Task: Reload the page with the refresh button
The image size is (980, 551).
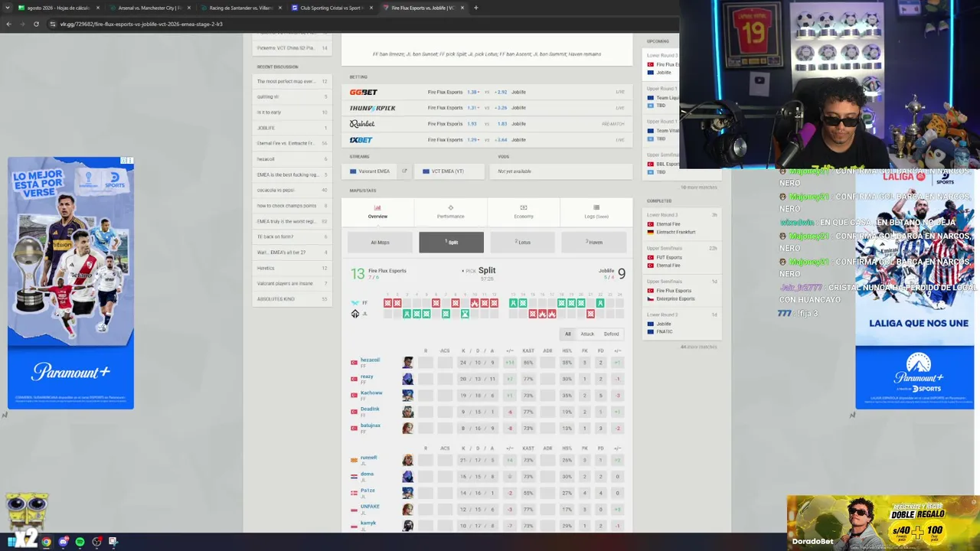Action: (x=36, y=24)
